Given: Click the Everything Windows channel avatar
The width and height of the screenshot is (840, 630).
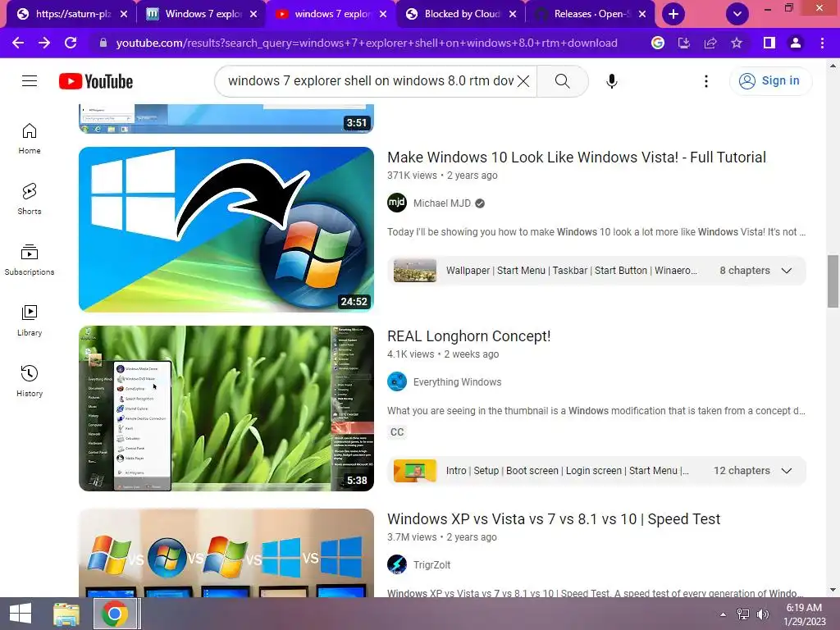Looking at the screenshot, I should click(397, 382).
